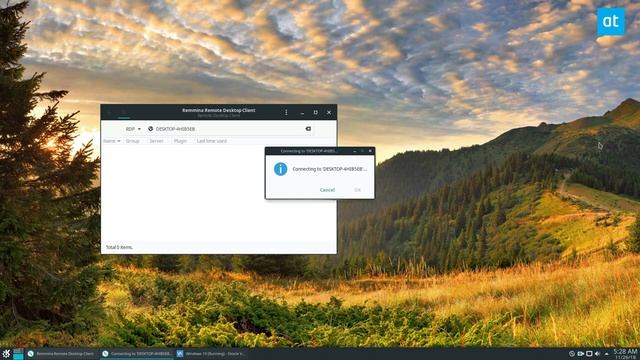
Task: Maximize the Remmina main window
Action: point(316,112)
